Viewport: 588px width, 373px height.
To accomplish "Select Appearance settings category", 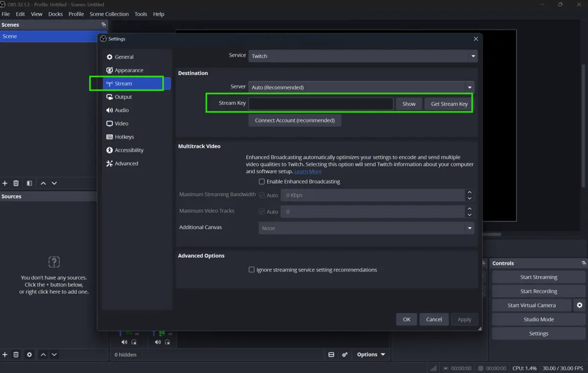I will coord(137,70).
